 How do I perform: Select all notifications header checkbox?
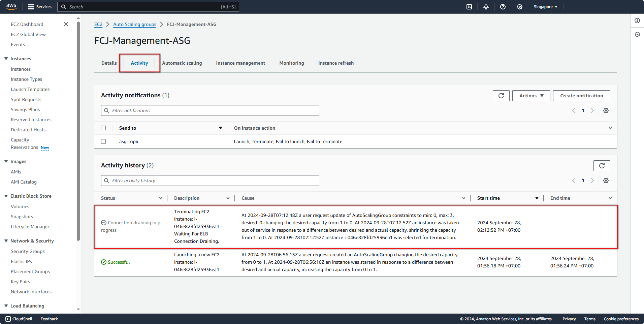point(103,128)
